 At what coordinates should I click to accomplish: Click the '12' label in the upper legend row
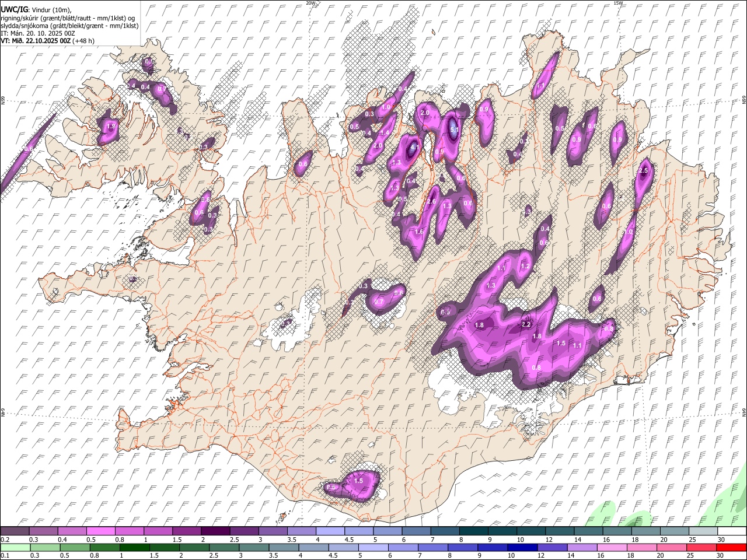coord(549,540)
